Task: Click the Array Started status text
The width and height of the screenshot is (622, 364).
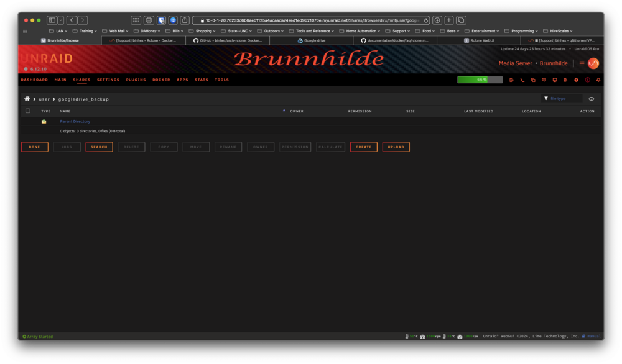Action: (40, 337)
